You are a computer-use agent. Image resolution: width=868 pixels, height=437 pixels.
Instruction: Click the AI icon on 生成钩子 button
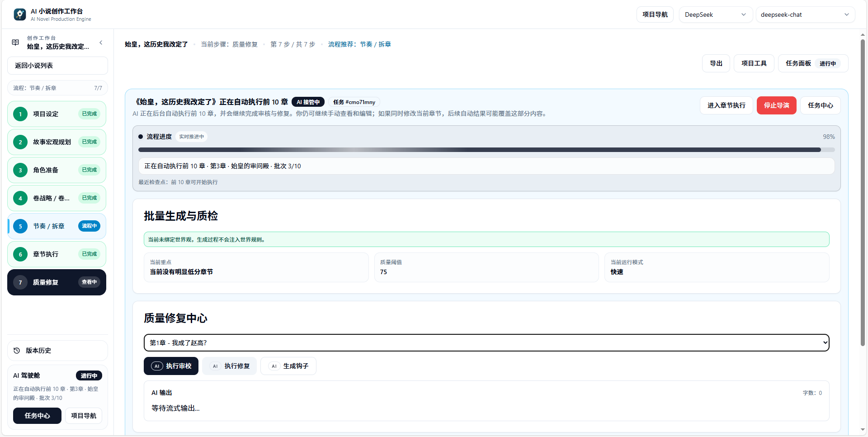click(x=274, y=366)
